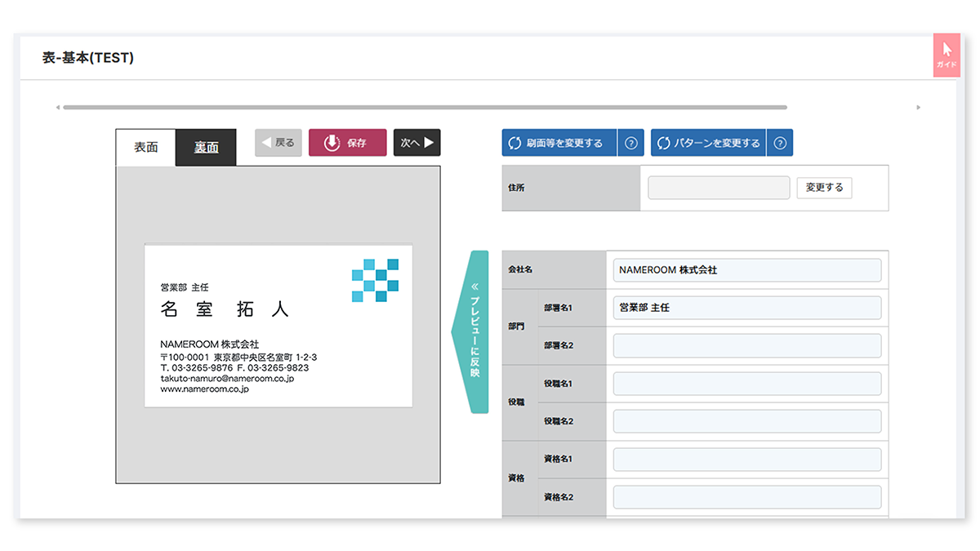Click the horizontal scrollbar thumb

(425, 107)
